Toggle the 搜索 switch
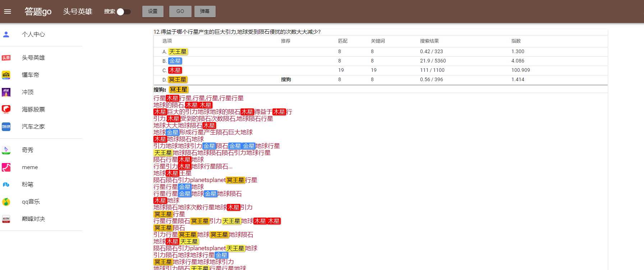Image resolution: width=644 pixels, height=270 pixels. tap(124, 12)
